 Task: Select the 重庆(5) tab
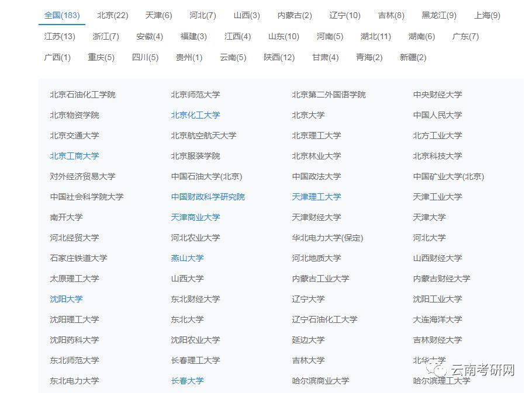point(101,58)
